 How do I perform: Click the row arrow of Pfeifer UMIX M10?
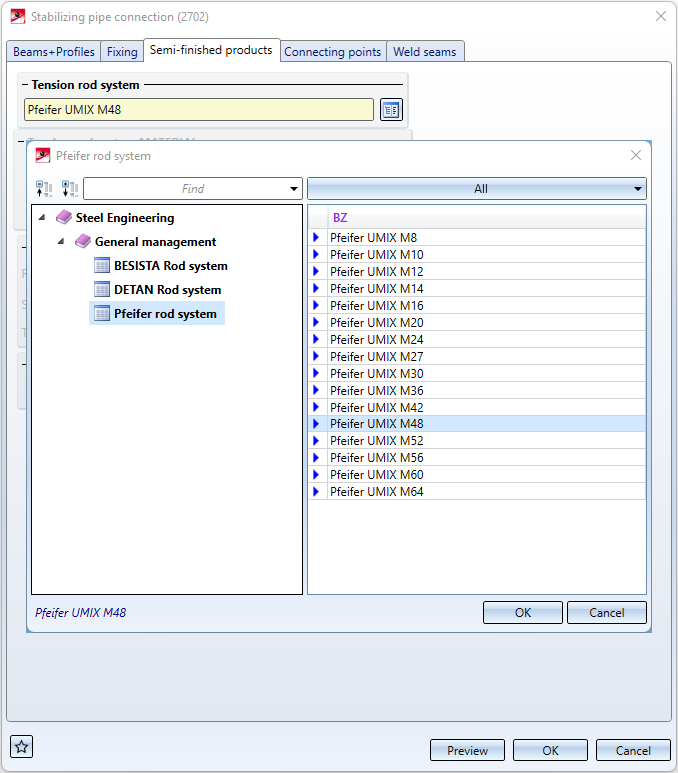(317, 254)
